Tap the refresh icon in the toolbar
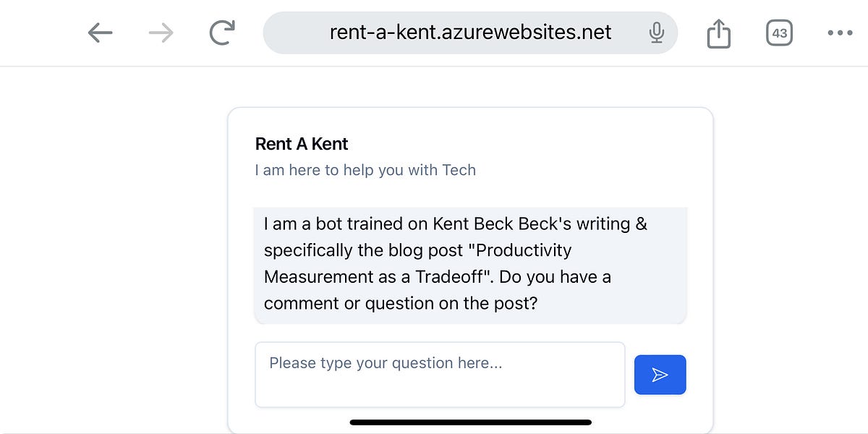The width and height of the screenshot is (868, 434). 221,32
